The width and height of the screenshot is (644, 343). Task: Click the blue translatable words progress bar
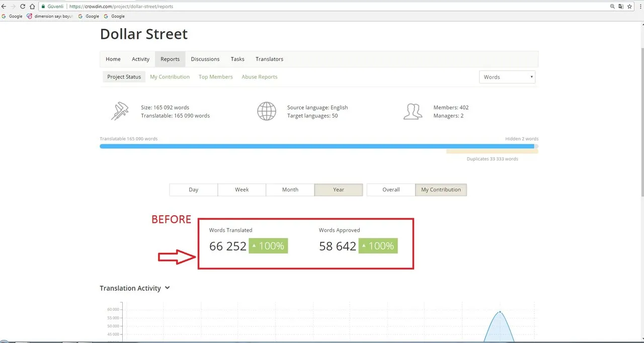tap(317, 146)
